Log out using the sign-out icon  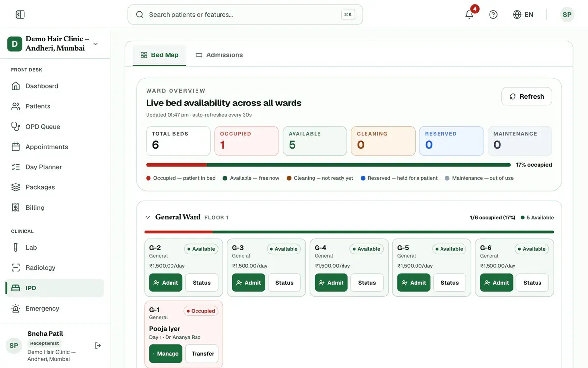pos(98,345)
